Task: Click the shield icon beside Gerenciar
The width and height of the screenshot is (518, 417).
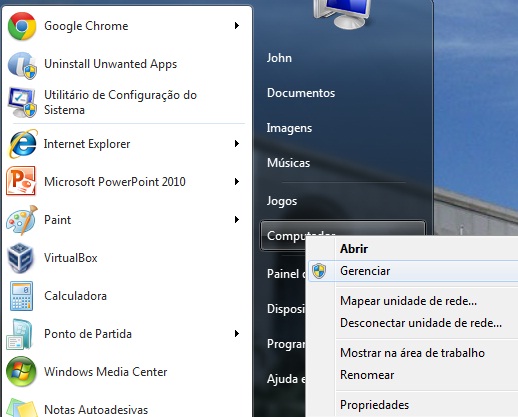Action: (x=319, y=271)
